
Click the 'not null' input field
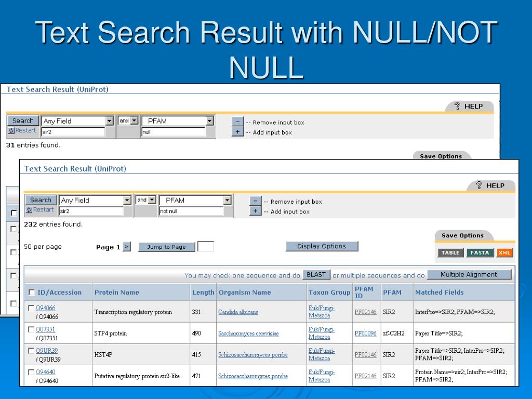(x=191, y=211)
